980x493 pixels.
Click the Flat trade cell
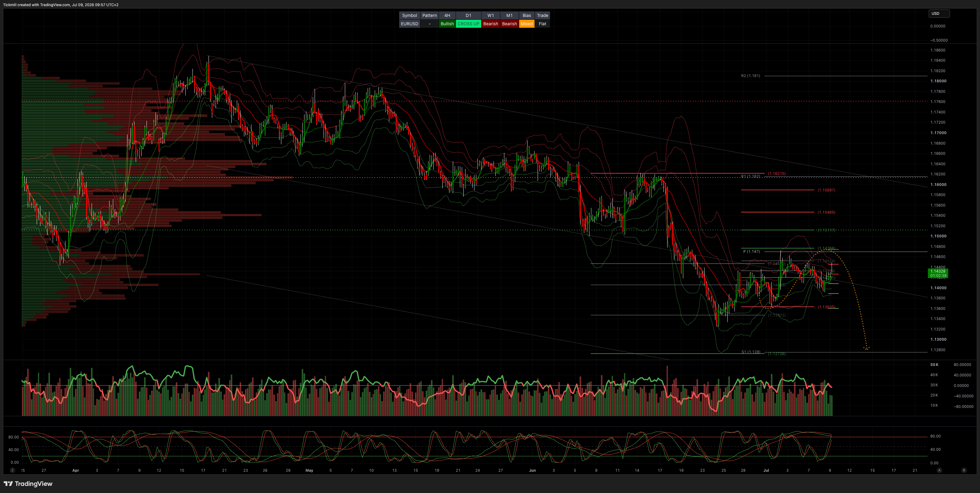(x=543, y=24)
